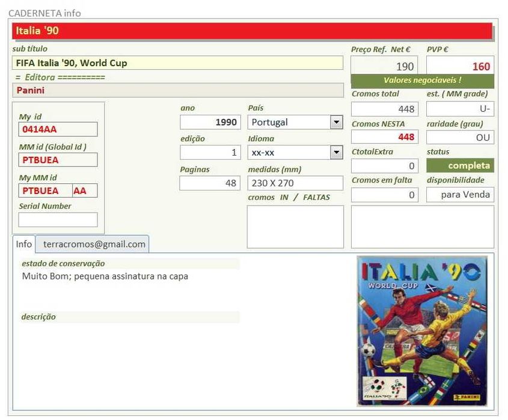Click the estado de conservação heading
This screenshot has height=420, width=508.
tap(63, 264)
